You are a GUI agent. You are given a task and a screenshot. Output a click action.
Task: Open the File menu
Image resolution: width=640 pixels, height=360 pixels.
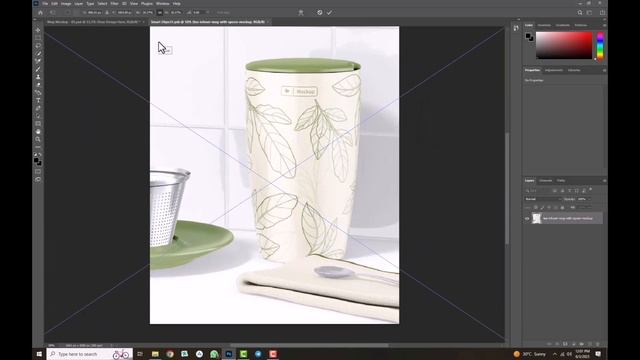45,4
